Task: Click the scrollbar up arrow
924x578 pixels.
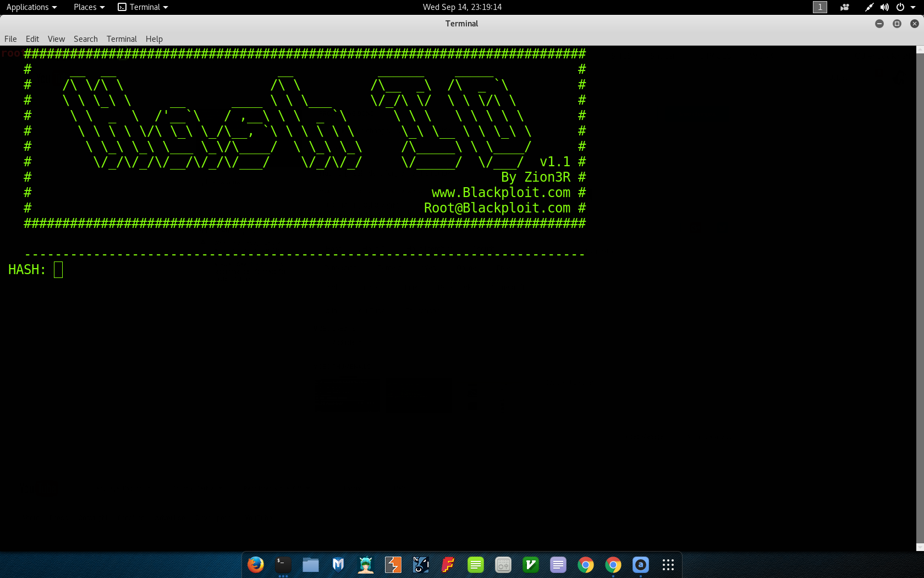Action: (x=920, y=50)
